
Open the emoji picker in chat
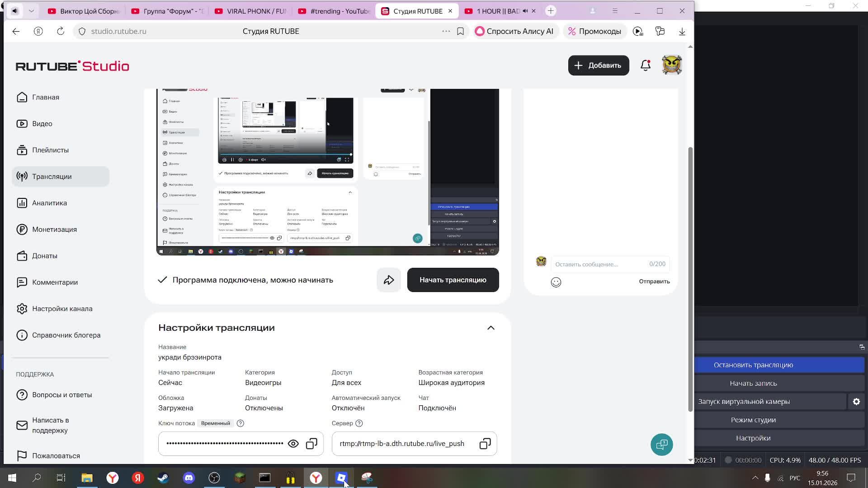tap(556, 282)
